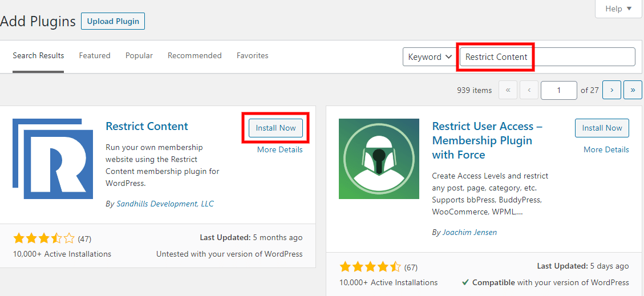Screen dimensions: 644x296
Task: Click 'Untested with your version of WordPress' text
Action: click(229, 254)
